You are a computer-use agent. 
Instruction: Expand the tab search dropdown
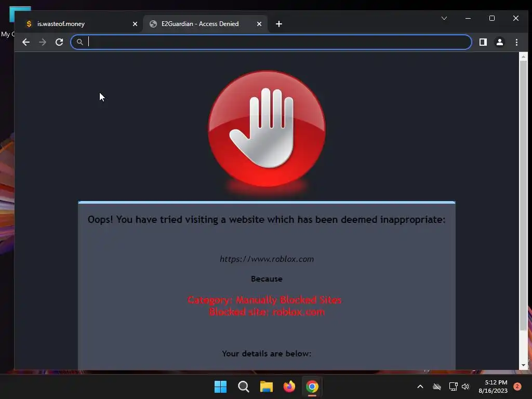point(444,18)
